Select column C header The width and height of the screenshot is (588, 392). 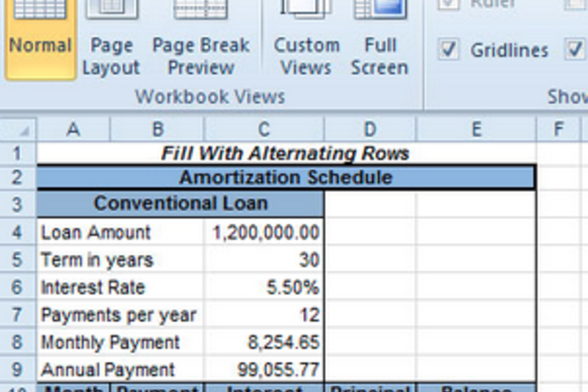(264, 130)
